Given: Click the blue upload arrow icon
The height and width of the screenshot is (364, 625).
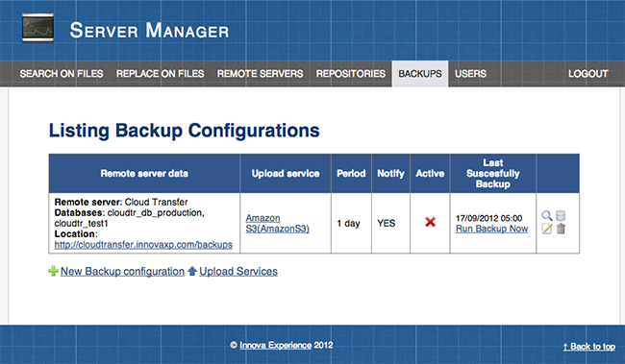Looking at the screenshot, I should click(x=192, y=271).
